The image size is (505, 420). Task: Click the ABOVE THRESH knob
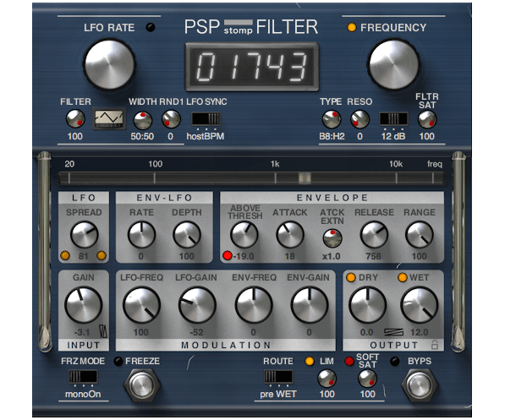[244, 234]
